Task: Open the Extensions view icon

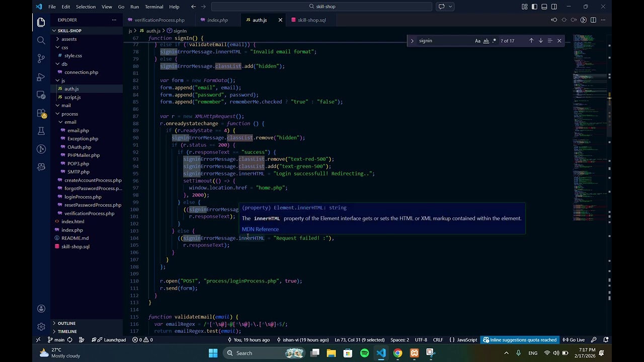Action: [41, 113]
